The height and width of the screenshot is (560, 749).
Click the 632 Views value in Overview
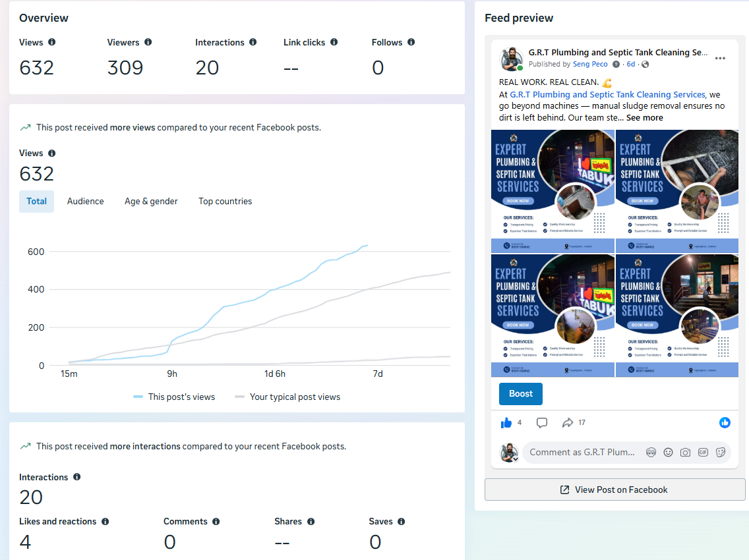pos(36,68)
